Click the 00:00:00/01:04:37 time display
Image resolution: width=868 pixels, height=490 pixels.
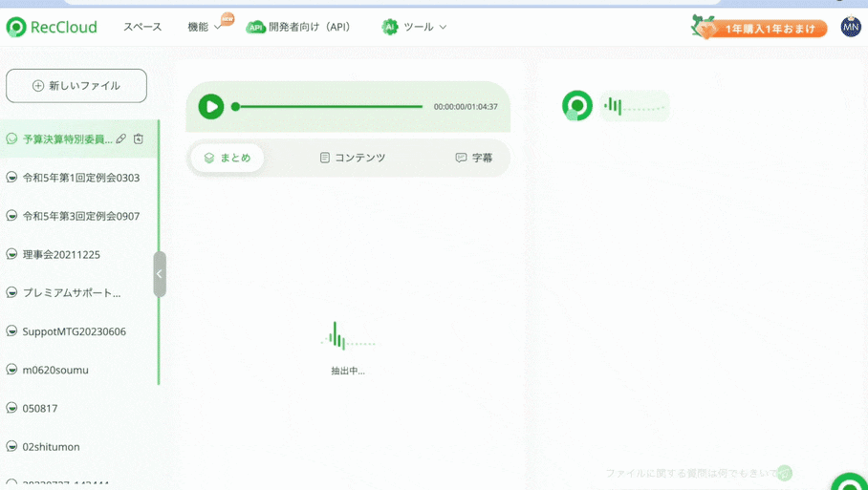(x=466, y=107)
